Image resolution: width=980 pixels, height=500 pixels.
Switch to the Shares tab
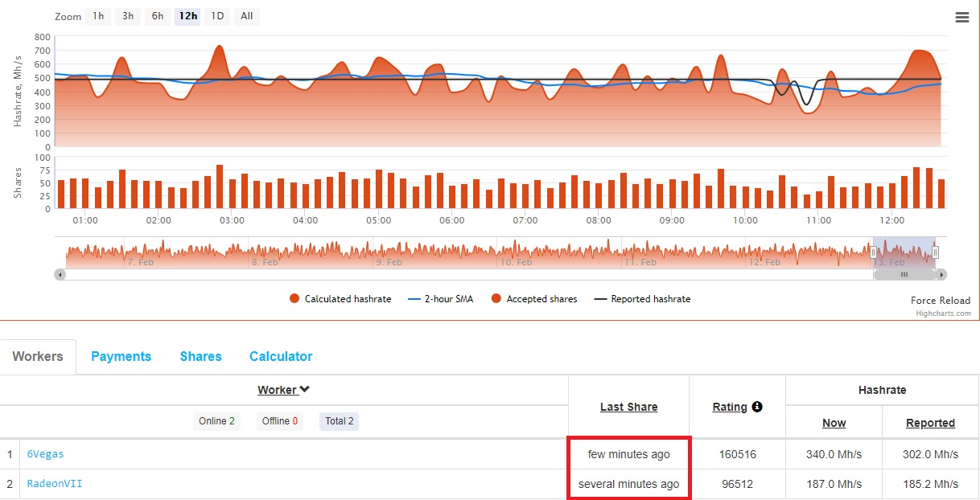[200, 356]
